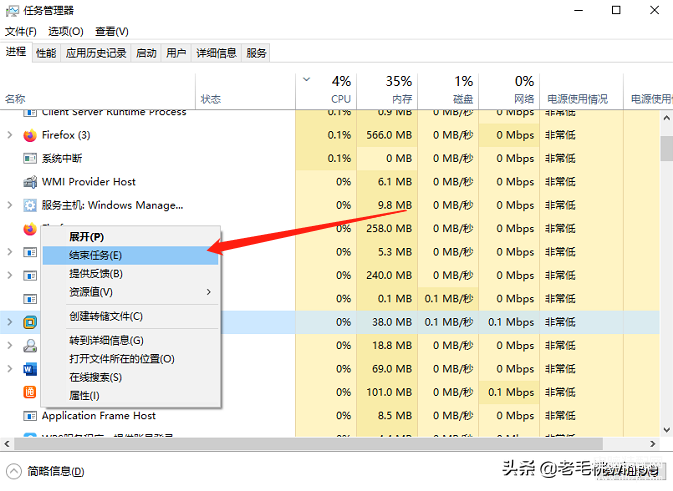Sort by the 内存 column header
Image resolution: width=673 pixels, height=491 pixels.
(x=387, y=91)
